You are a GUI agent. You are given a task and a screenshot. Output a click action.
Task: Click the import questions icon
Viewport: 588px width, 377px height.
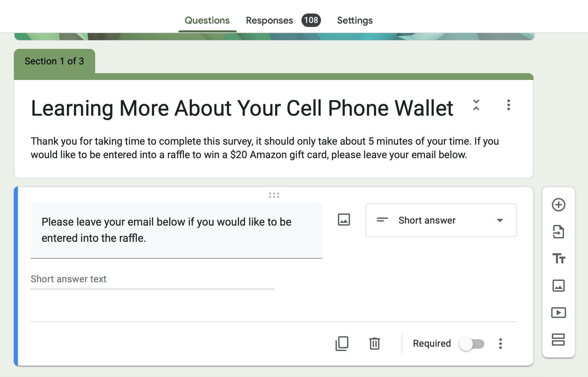point(558,232)
